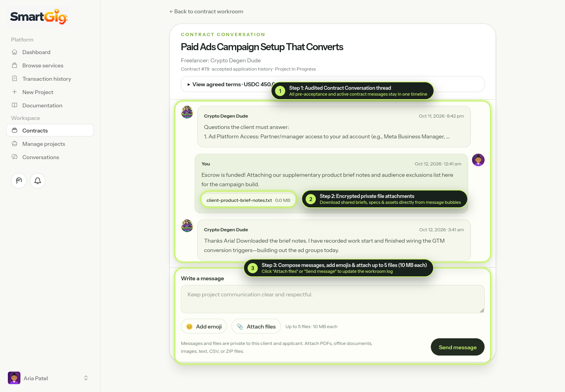
Task: Click the Transaction history receipt icon
Action: 15,79
